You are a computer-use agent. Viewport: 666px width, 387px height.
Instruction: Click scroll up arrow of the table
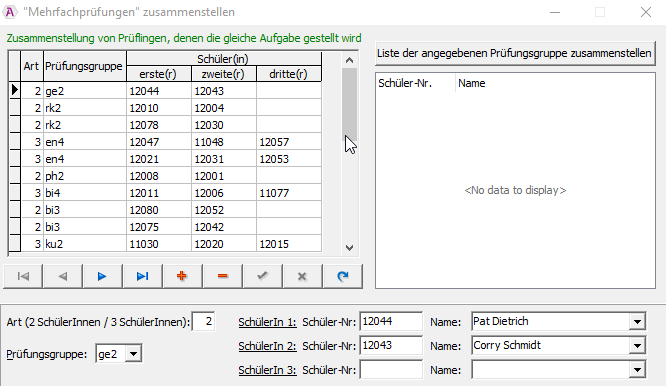coord(350,60)
